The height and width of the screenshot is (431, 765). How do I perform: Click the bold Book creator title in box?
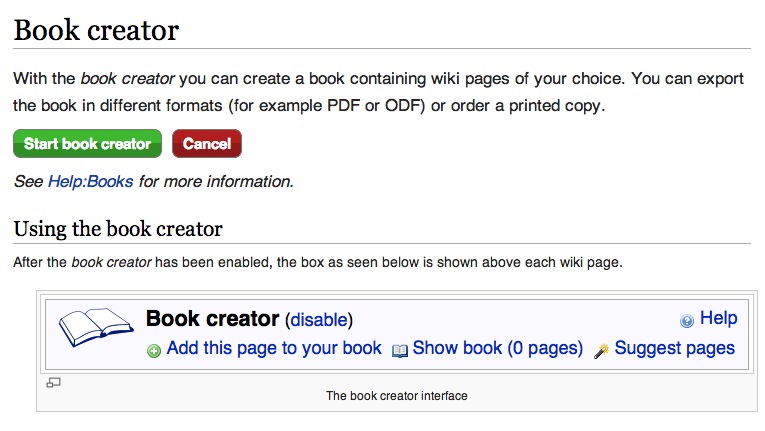212,319
